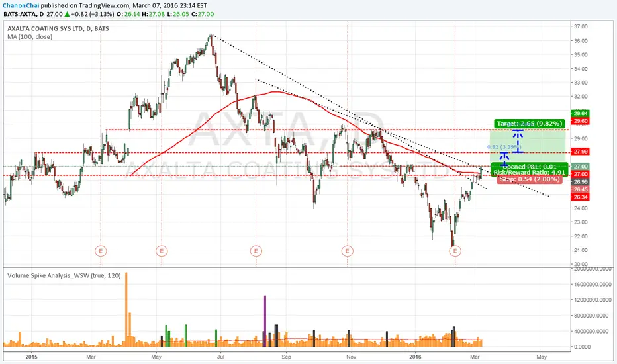Click the earnings E marker near March 2015
Screen dimensions: 617x364
click(101, 251)
